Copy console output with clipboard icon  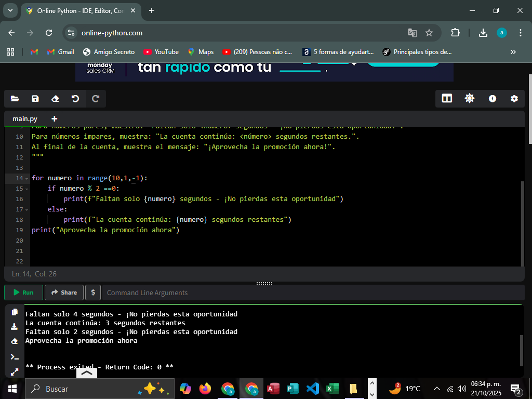click(15, 312)
